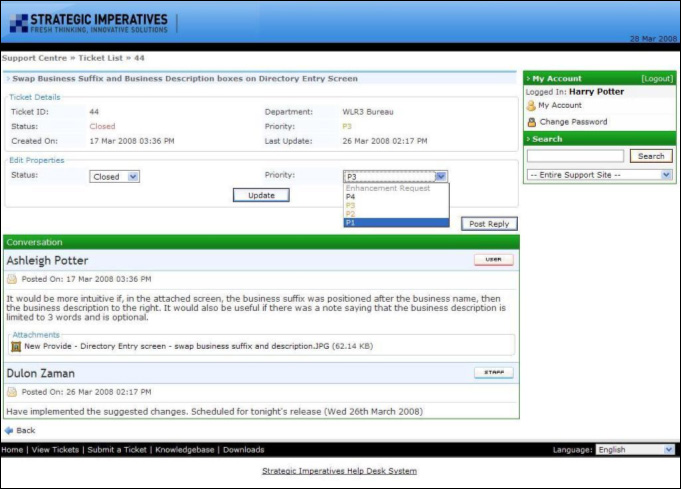Select P1 in the priority list
Viewport: 681px width, 489px height.
tap(395, 223)
